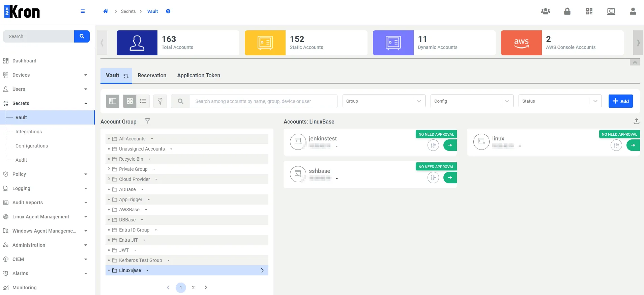Open settings for linux account
Viewport: 644px width, 295px height.
616,145
